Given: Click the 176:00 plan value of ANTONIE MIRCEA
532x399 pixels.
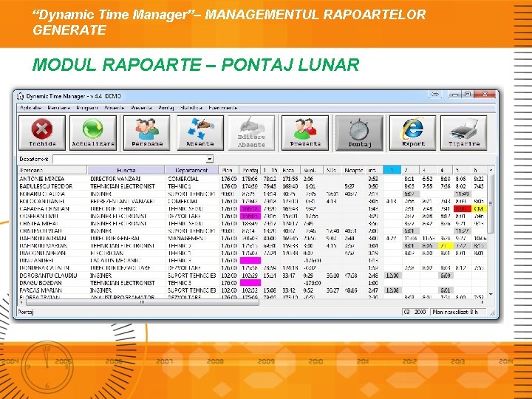Looking at the screenshot, I should point(228,179).
